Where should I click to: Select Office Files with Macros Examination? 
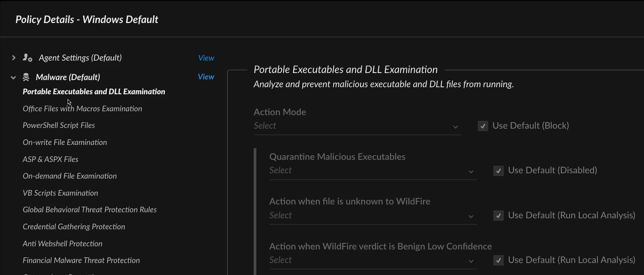coord(82,109)
